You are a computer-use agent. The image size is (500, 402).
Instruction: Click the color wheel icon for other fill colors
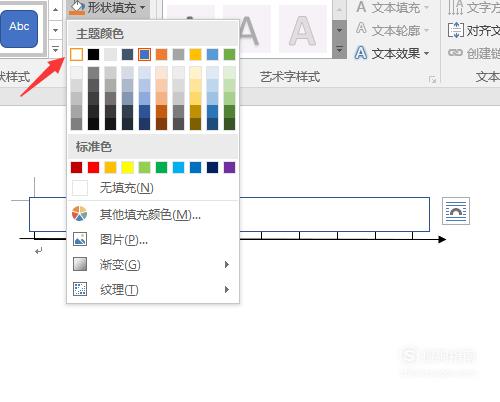pos(80,214)
